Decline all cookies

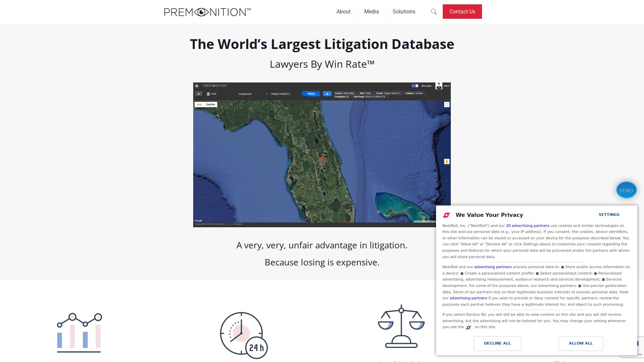[x=497, y=343]
